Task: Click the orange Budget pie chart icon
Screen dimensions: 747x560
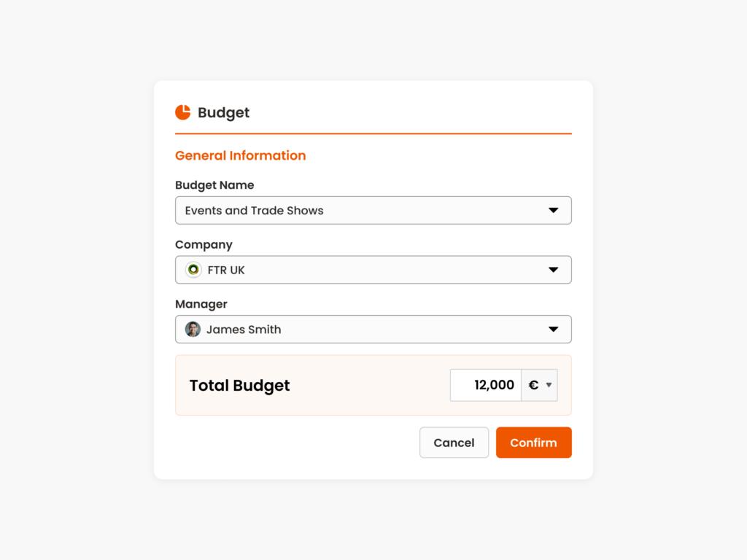Action: pos(182,112)
